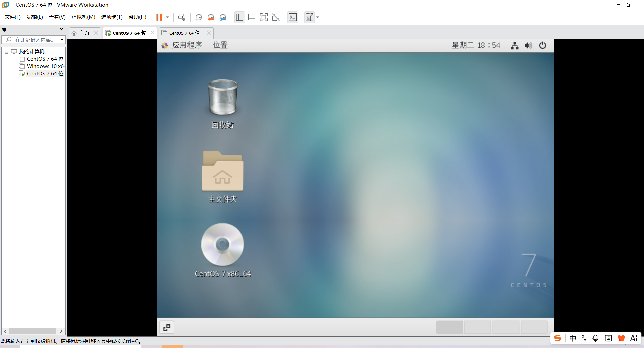Viewport: 644px width, 348px height.
Task: Open the 查看(V) menu
Action: point(57,17)
